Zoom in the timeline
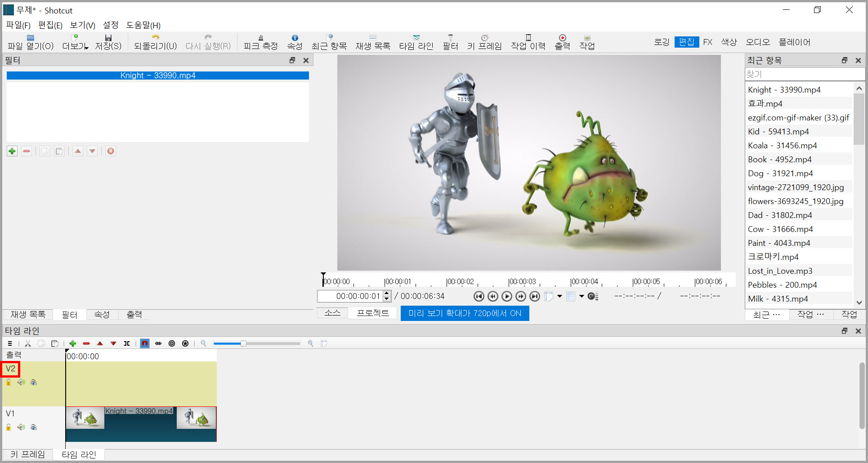The width and height of the screenshot is (868, 463). tap(310, 343)
